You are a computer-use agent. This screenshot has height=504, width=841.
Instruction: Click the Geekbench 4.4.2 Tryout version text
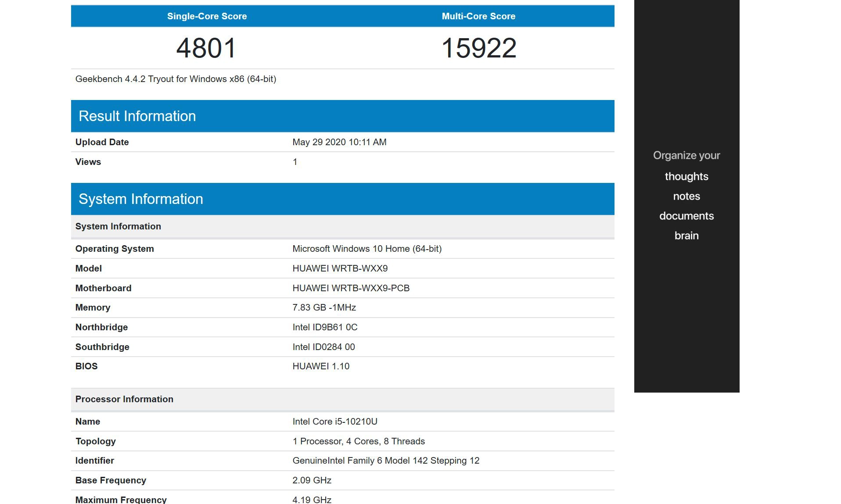pos(176,79)
